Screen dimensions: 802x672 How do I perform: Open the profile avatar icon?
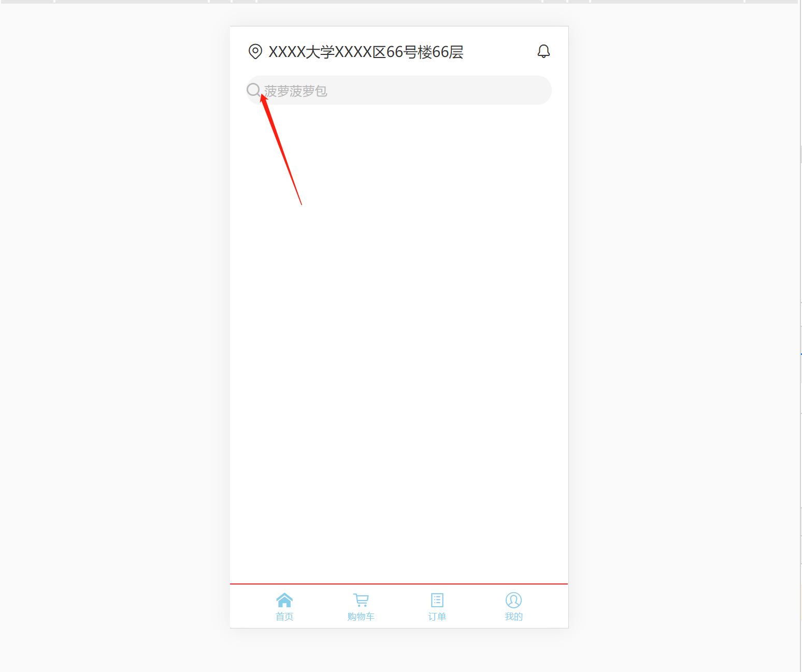pyautogui.click(x=513, y=600)
